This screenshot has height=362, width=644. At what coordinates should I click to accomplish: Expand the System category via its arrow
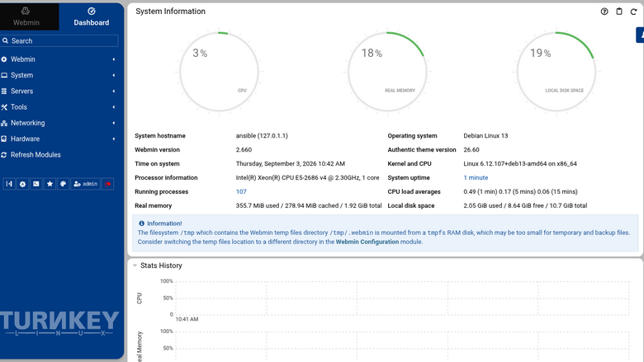pos(114,75)
